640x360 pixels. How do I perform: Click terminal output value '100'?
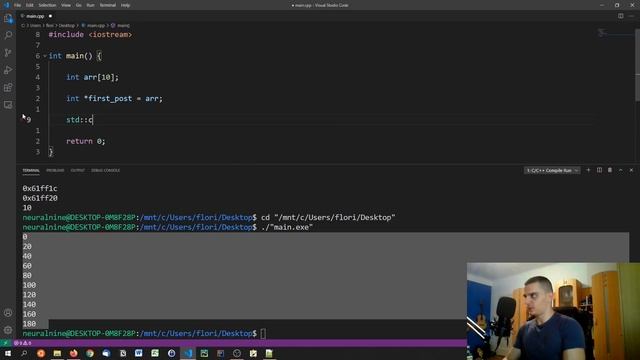point(29,285)
